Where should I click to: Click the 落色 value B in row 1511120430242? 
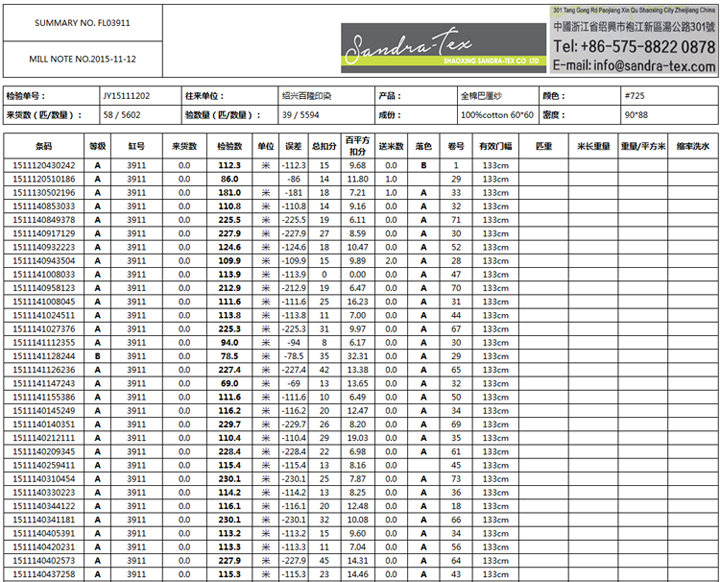(423, 165)
